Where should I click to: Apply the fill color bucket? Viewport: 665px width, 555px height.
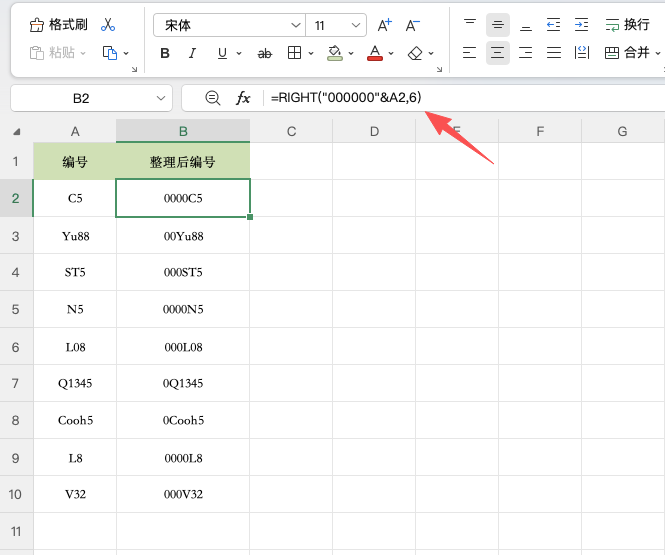335,53
